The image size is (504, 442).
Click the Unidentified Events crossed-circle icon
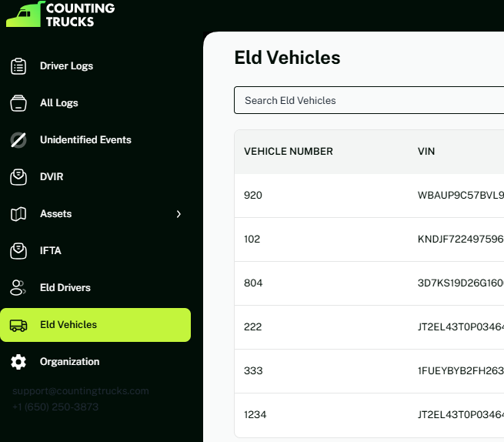click(18, 140)
